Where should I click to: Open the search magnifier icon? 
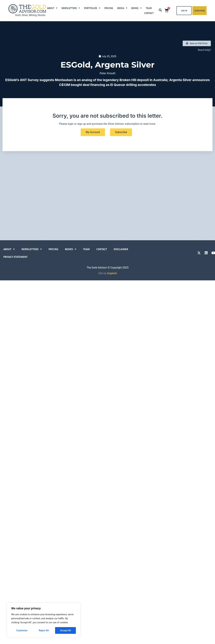160,10
